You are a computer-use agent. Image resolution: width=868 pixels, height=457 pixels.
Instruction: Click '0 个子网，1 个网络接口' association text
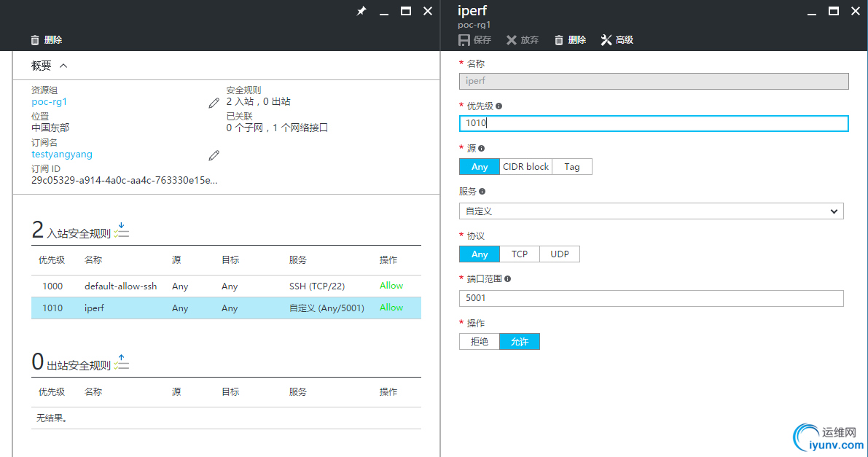coord(277,128)
